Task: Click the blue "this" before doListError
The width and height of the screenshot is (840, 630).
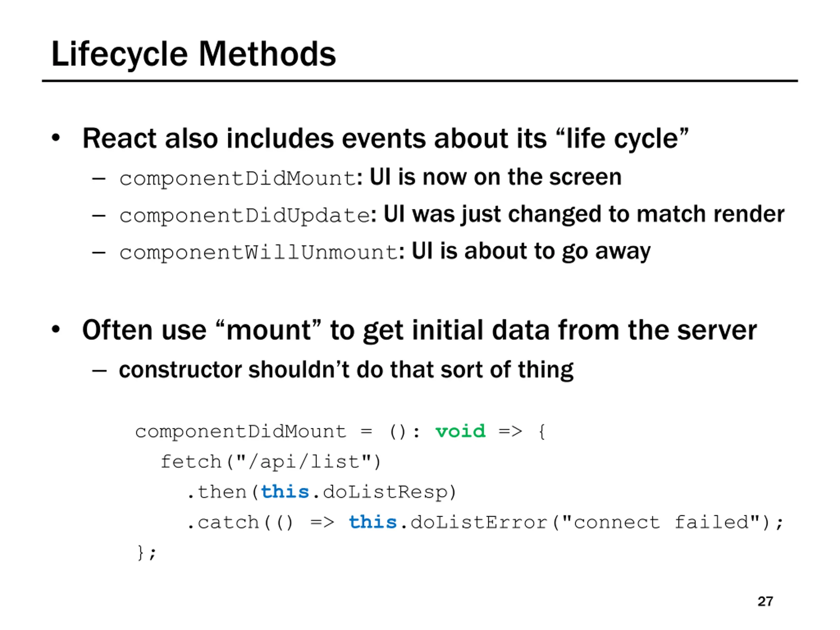Action: 372,522
